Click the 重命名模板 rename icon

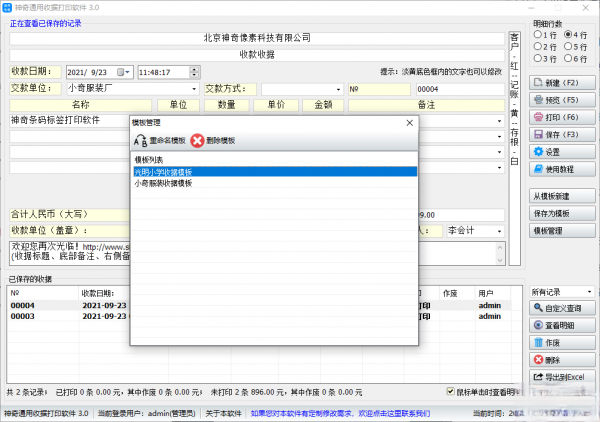[140, 141]
